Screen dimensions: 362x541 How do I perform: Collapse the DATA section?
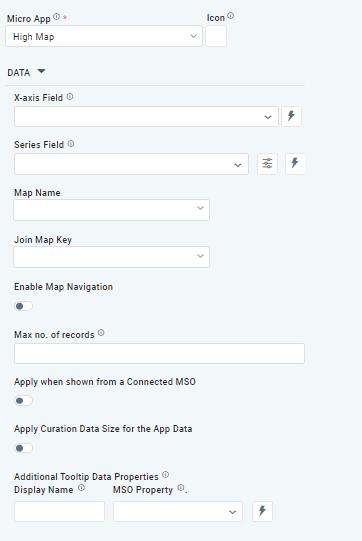tap(41, 72)
